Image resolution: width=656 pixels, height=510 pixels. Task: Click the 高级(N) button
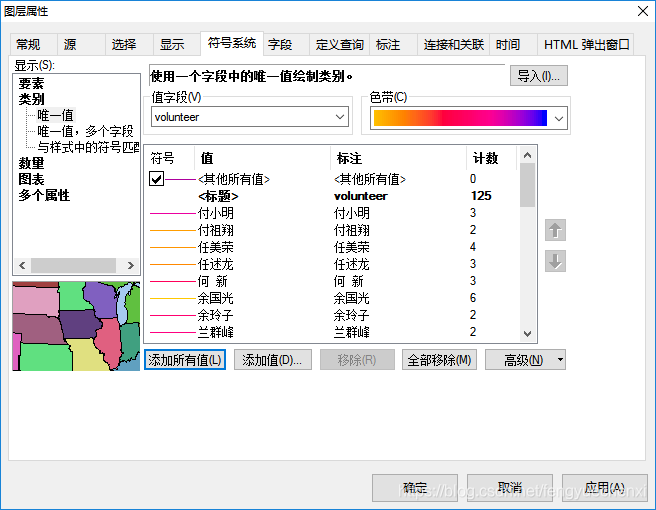point(523,360)
